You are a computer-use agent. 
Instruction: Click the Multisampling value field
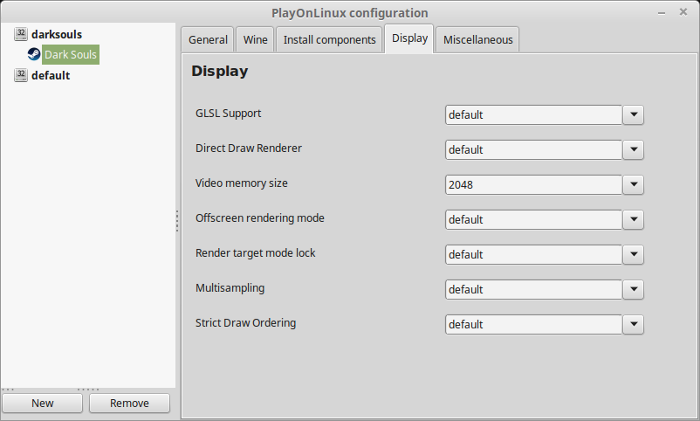534,289
